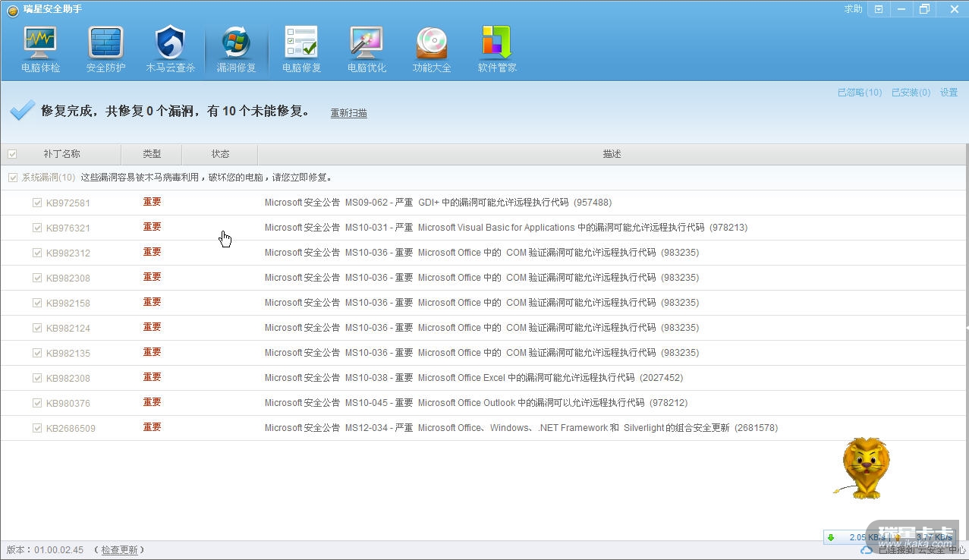Image resolution: width=969 pixels, height=560 pixels.
Task: Toggle checkbox for patch KB982158
Action: pyautogui.click(x=37, y=303)
